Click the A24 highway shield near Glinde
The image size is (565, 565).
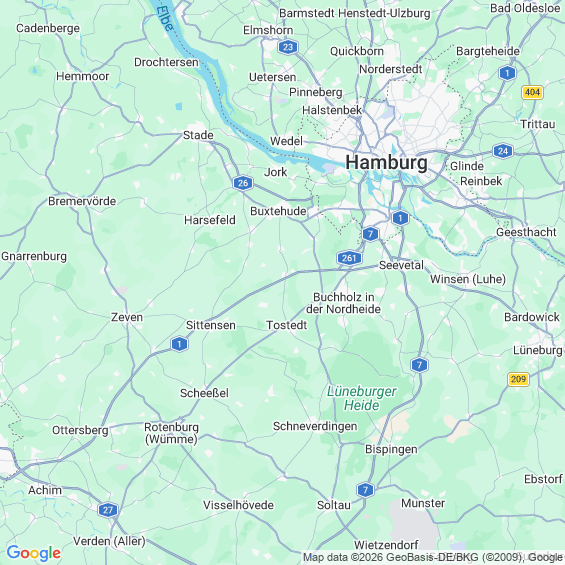point(503,151)
